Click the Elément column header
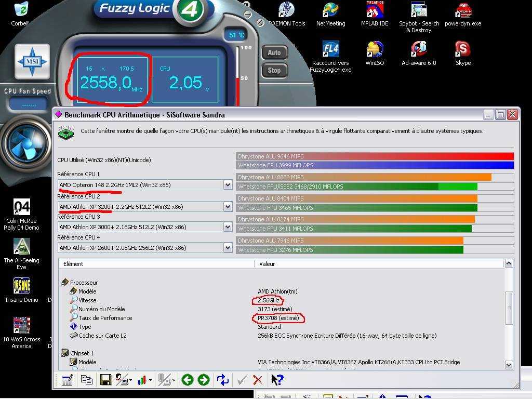 (156, 264)
